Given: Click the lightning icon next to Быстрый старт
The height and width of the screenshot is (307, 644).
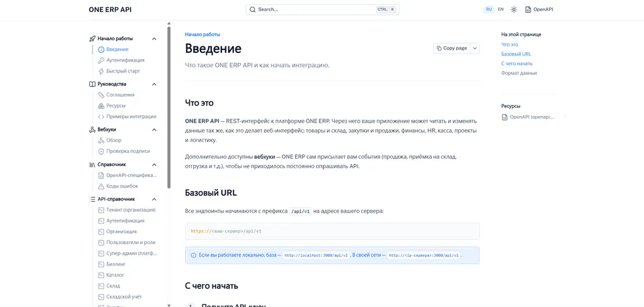Looking at the screenshot, I should [x=101, y=71].
